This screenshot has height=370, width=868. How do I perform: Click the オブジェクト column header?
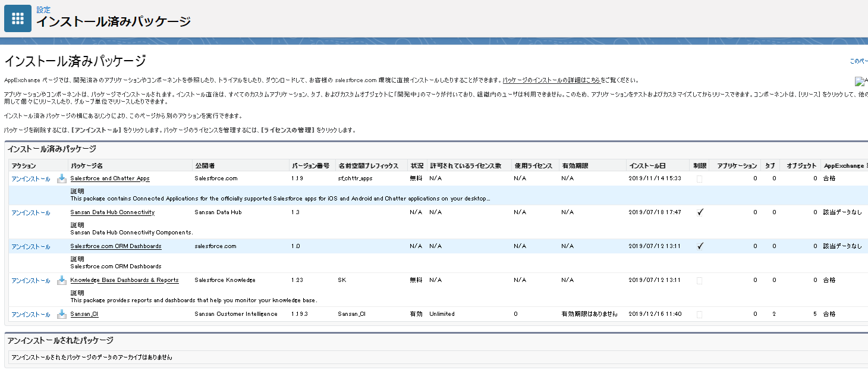click(802, 165)
